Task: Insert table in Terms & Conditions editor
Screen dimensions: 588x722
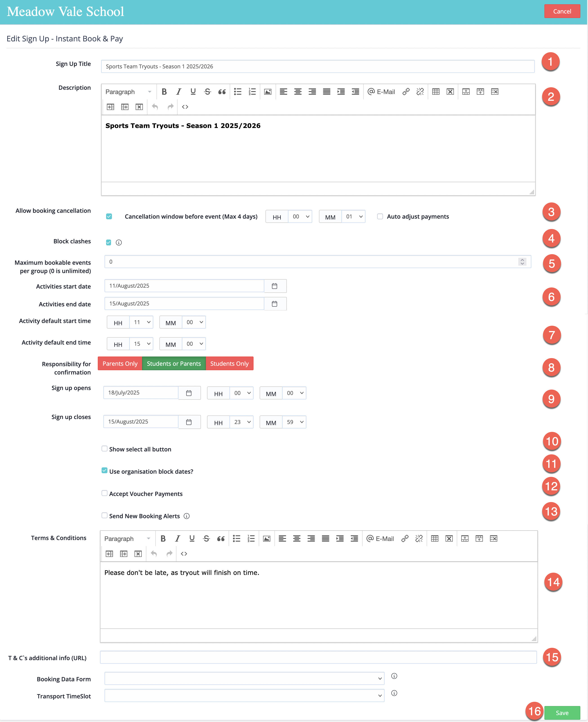Action: pyautogui.click(x=435, y=538)
